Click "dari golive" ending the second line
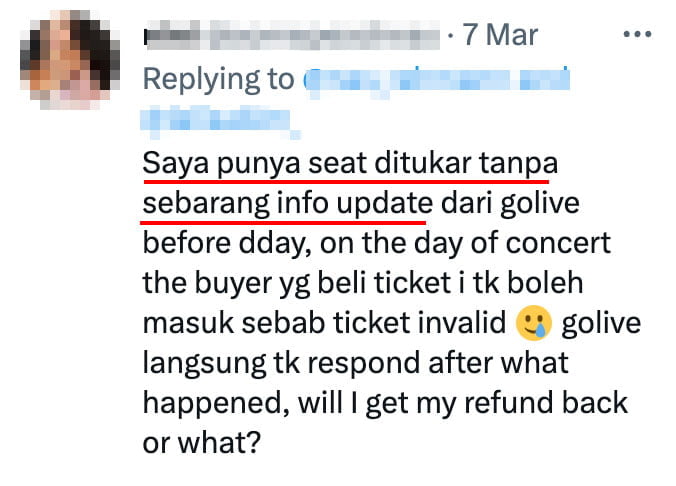 tap(510, 204)
